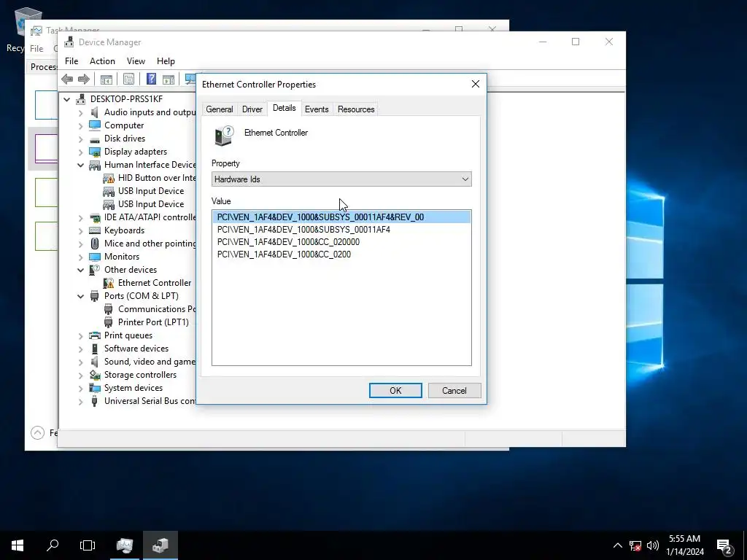The width and height of the screenshot is (747, 560).
Task: Click the Disk drives icon
Action: (x=95, y=139)
